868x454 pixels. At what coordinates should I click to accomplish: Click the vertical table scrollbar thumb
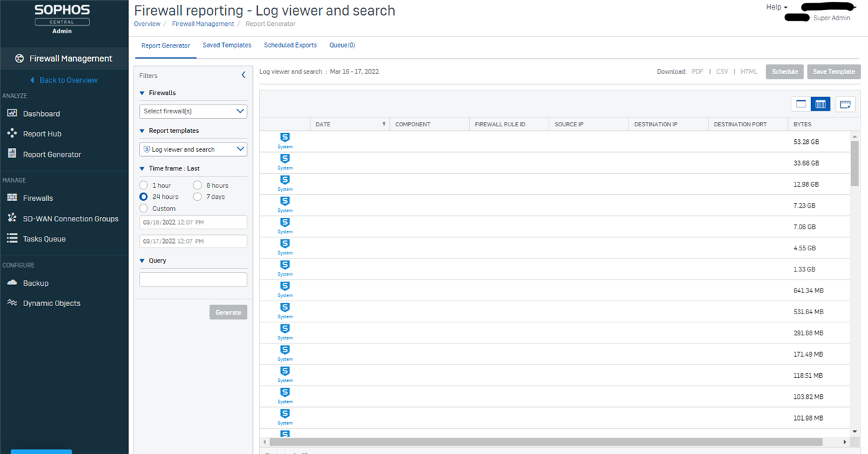coord(854,163)
